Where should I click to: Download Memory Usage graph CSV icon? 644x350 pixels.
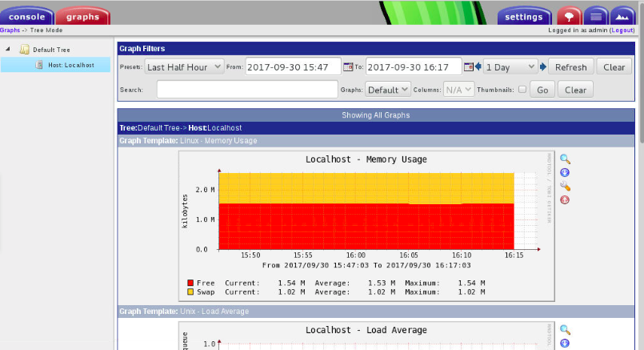(565, 173)
